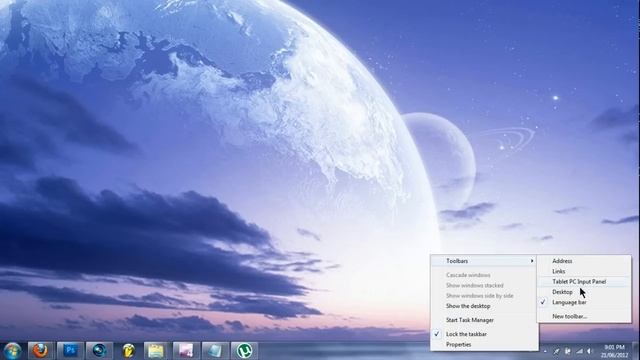Click the pin-shaped system tray icon
640x360 pixels.
point(556,351)
